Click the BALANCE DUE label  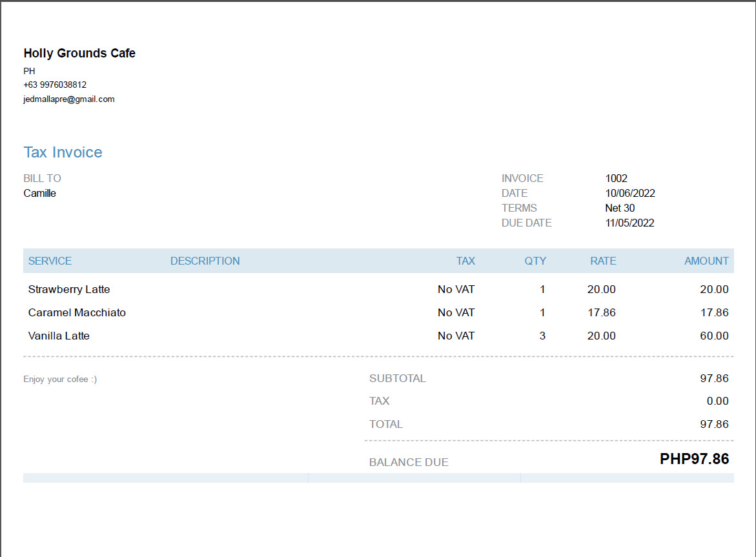click(x=409, y=463)
